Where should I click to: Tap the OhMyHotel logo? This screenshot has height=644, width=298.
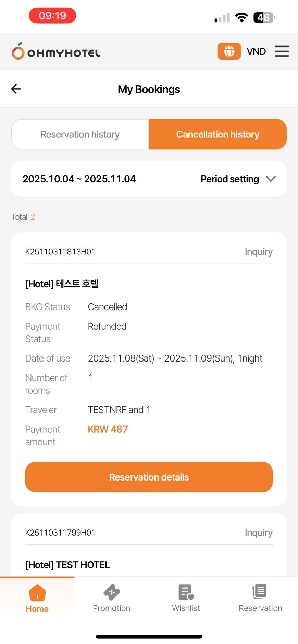(x=56, y=52)
